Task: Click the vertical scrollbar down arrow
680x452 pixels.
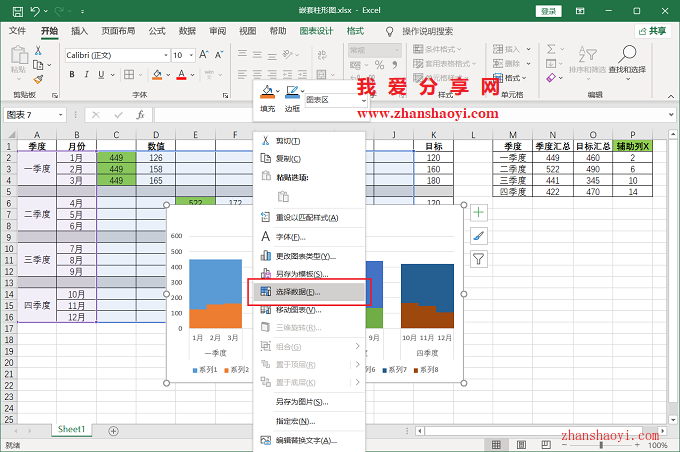Action: click(x=673, y=419)
